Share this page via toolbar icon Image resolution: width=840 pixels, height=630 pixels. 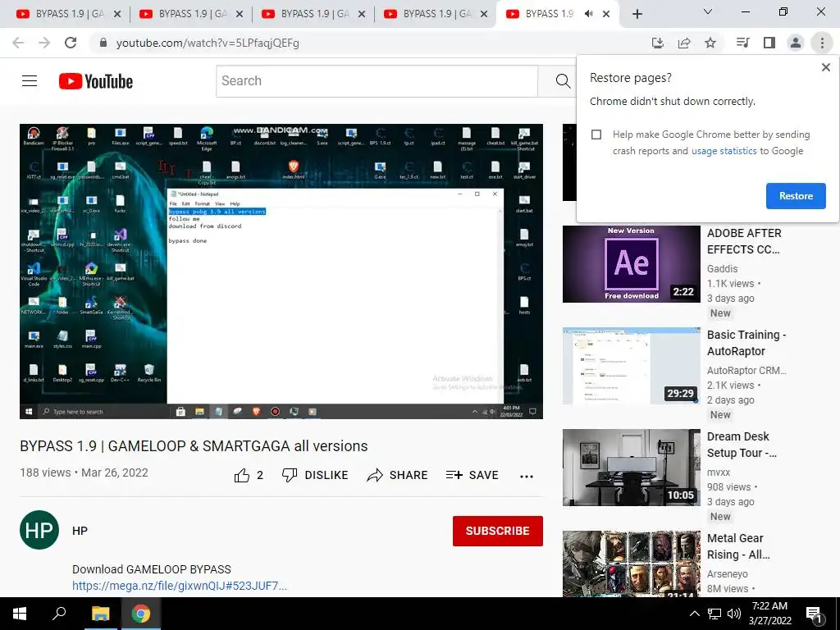[684, 43]
